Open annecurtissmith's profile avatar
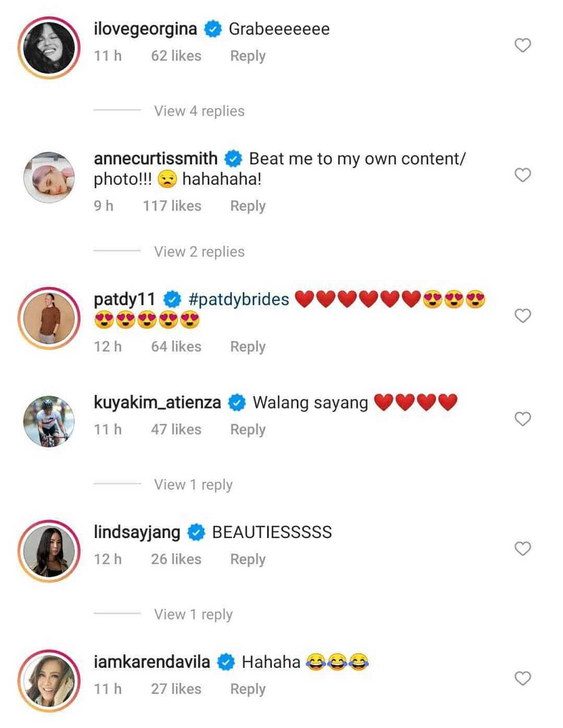The image size is (563, 728). 49,177
